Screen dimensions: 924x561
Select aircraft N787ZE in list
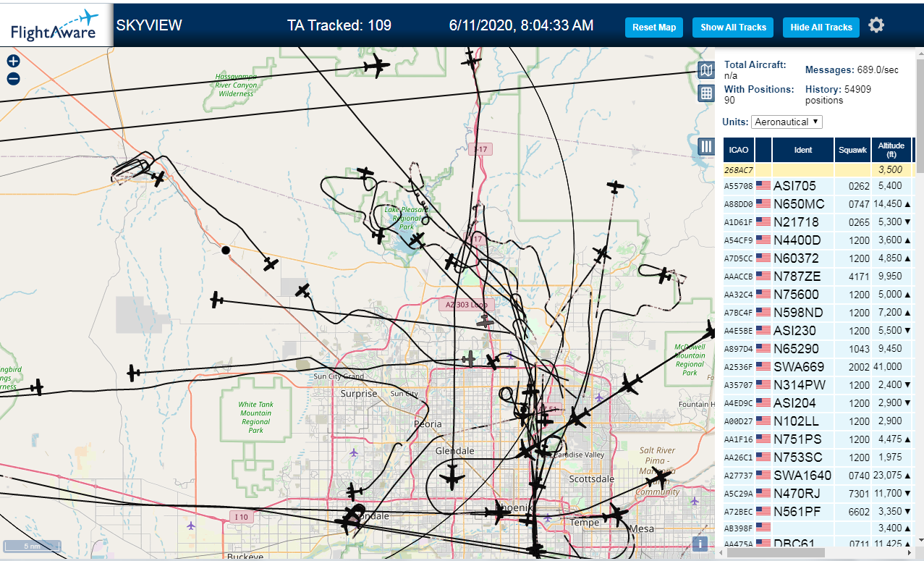click(819, 277)
